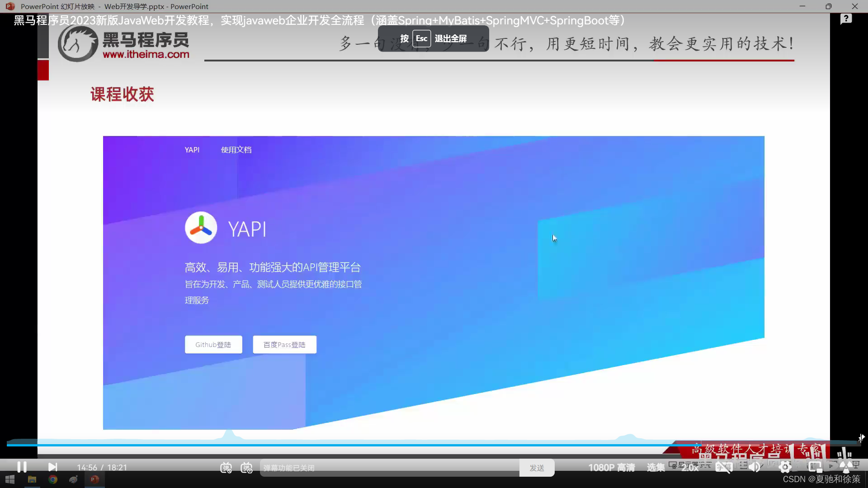868x488 pixels.
Task: Click the PowerPoint app icon in title bar
Action: pyautogui.click(x=10, y=6)
